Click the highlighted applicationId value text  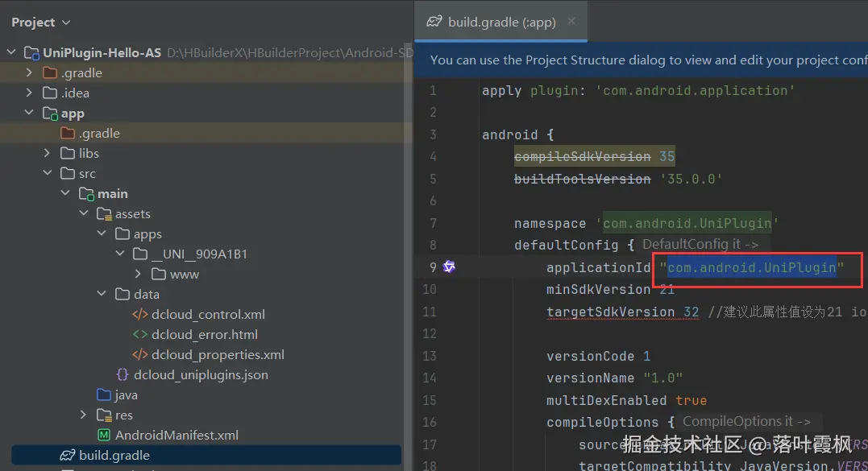(x=752, y=267)
